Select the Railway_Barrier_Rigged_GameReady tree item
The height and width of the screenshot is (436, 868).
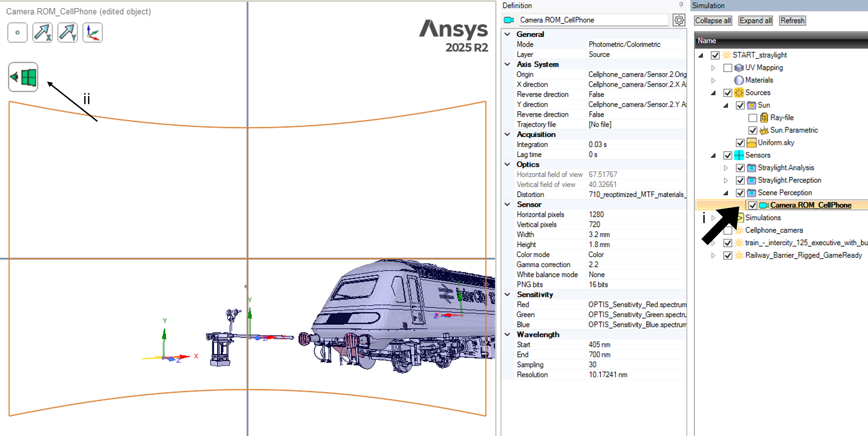(x=803, y=255)
